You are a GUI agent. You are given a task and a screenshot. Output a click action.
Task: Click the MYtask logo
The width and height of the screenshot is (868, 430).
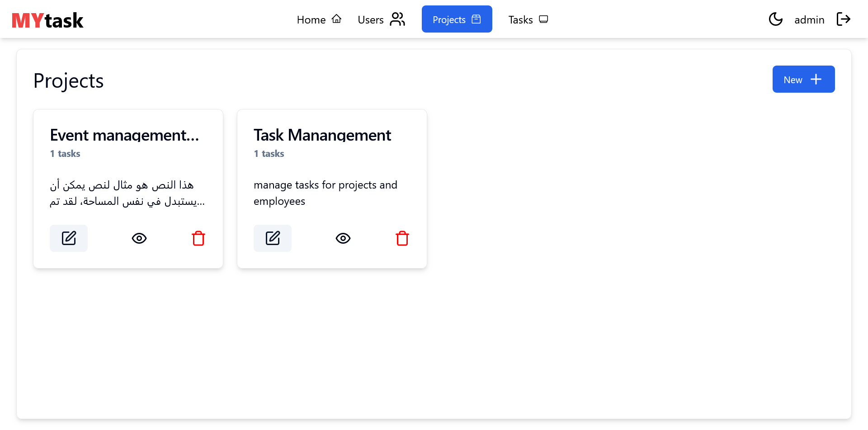(47, 20)
